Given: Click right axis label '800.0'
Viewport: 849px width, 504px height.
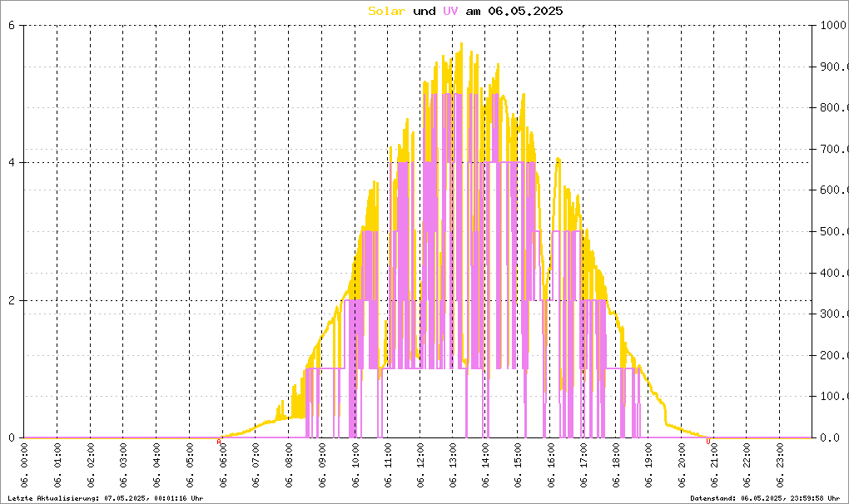Looking at the screenshot, I should point(834,107).
